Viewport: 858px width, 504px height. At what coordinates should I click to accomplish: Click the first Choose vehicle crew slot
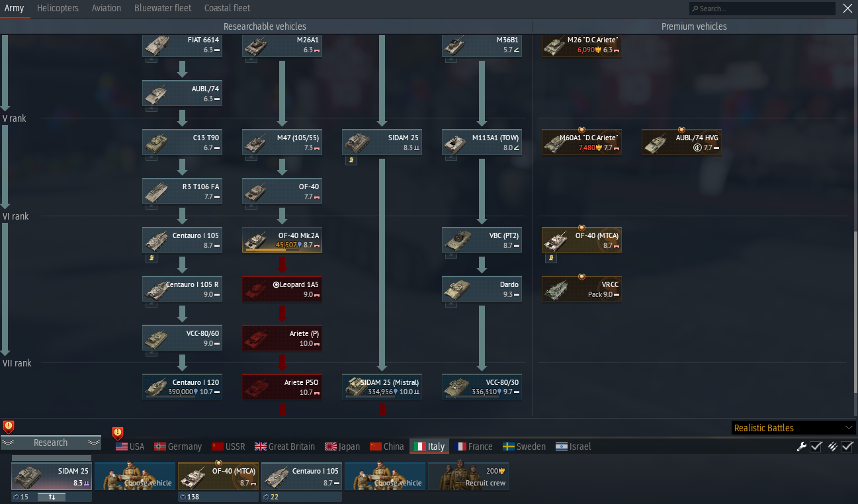click(x=135, y=476)
